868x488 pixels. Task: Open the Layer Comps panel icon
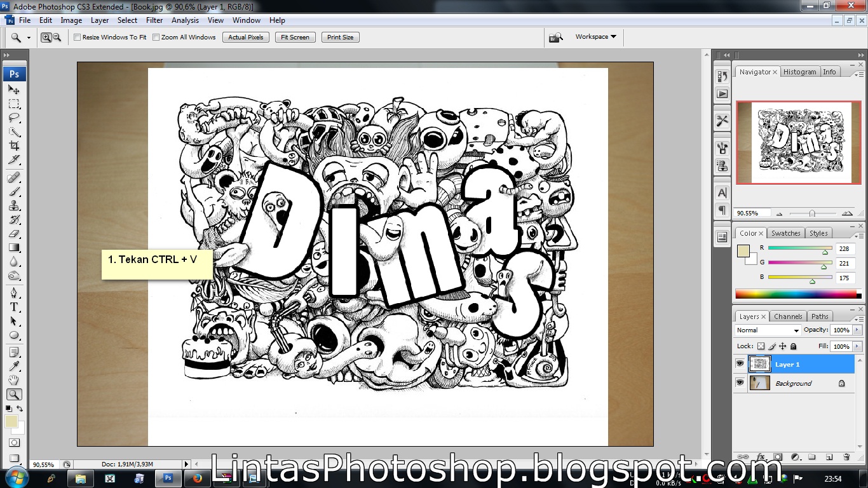722,237
